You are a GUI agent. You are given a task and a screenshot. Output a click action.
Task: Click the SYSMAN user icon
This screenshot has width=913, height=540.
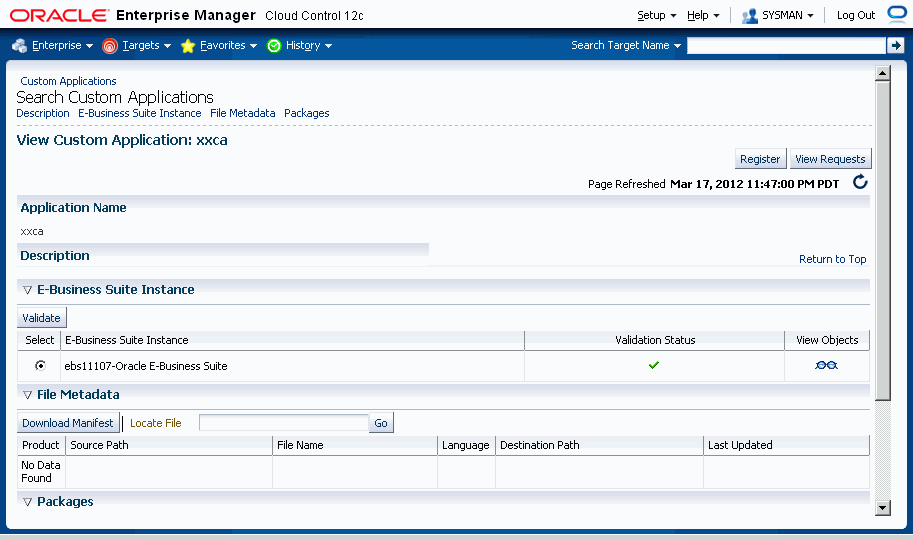(x=749, y=16)
